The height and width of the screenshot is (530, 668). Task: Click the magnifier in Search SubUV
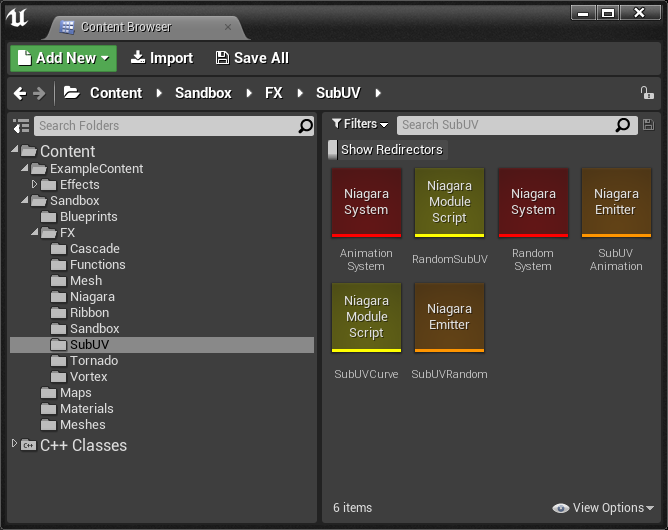coord(622,125)
